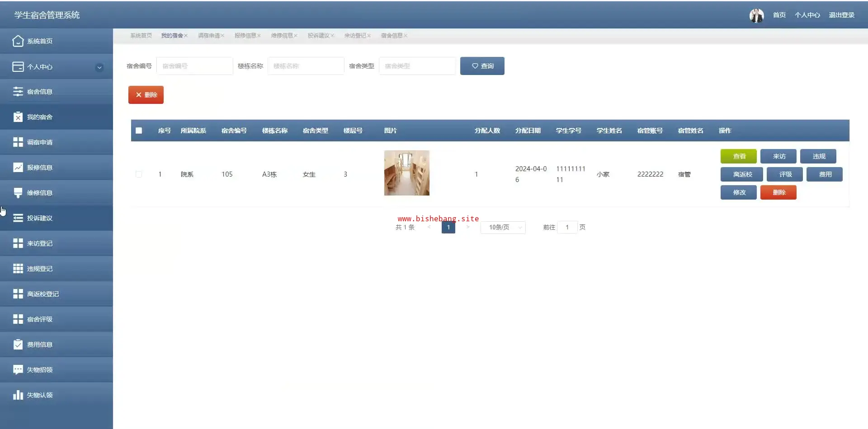Image resolution: width=868 pixels, height=429 pixels.
Task: Click the user avatar in header
Action: coord(756,15)
